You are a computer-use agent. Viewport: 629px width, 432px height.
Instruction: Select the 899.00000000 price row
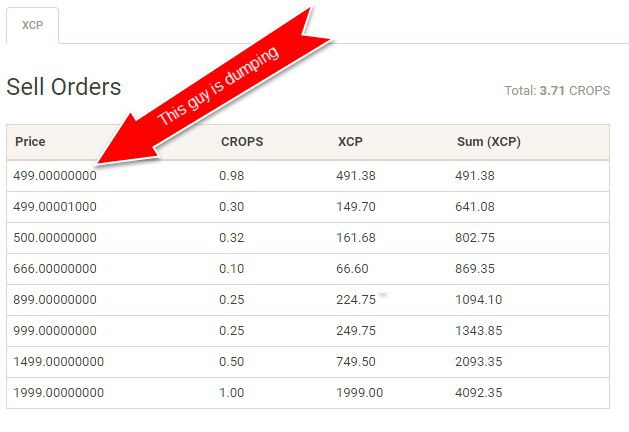tap(308, 300)
